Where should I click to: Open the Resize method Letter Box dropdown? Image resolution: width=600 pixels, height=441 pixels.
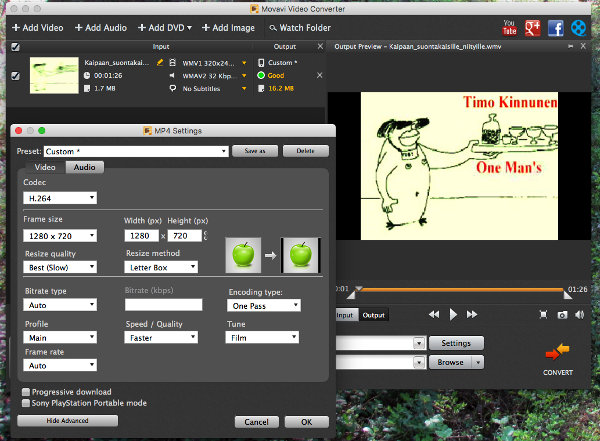tap(161, 267)
